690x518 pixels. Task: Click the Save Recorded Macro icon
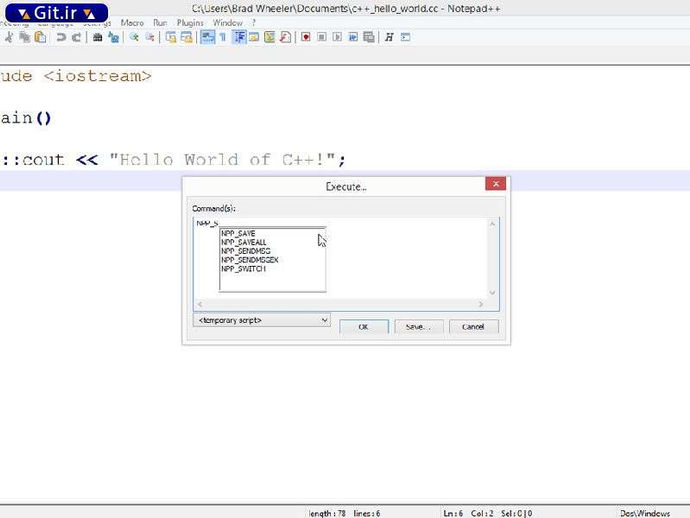[369, 37]
